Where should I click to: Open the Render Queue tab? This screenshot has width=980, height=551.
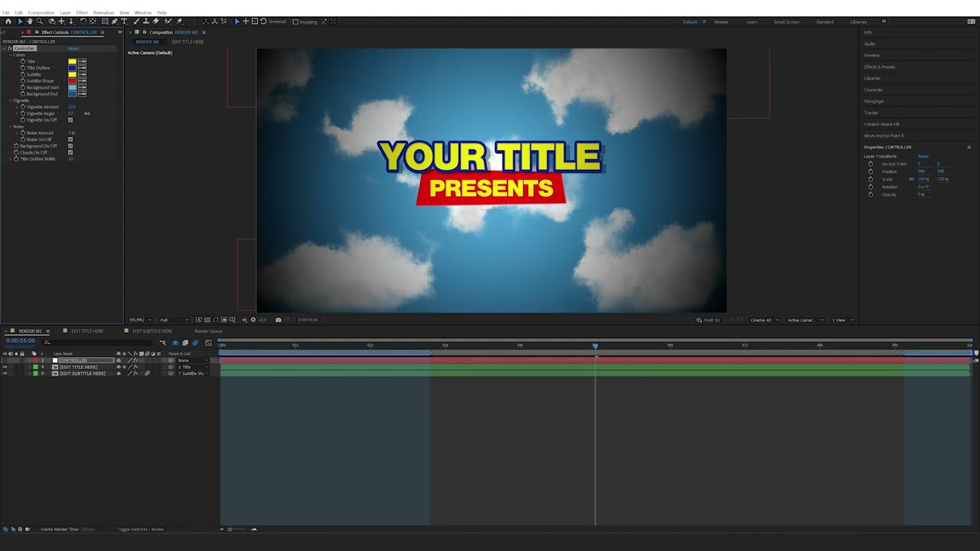tap(208, 331)
